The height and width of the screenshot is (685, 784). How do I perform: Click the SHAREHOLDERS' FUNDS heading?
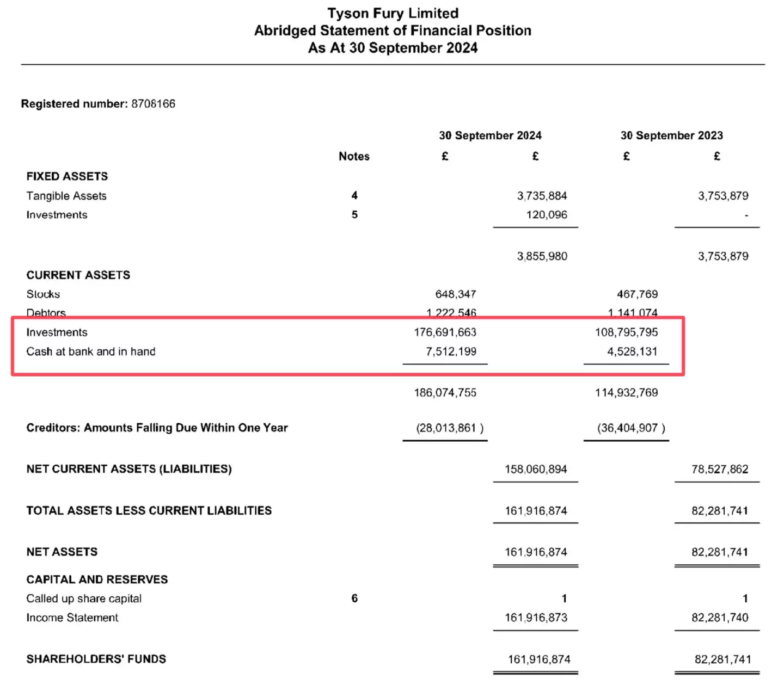96,659
